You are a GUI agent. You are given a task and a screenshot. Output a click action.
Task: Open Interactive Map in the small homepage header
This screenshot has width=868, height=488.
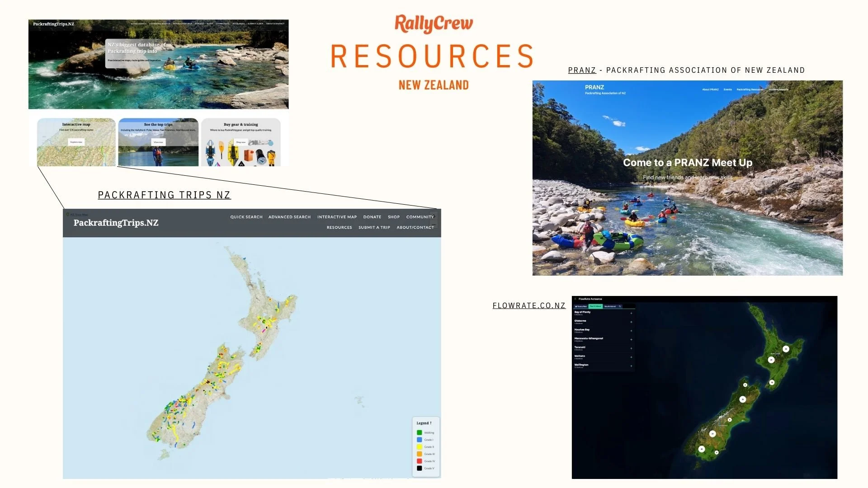pos(183,23)
